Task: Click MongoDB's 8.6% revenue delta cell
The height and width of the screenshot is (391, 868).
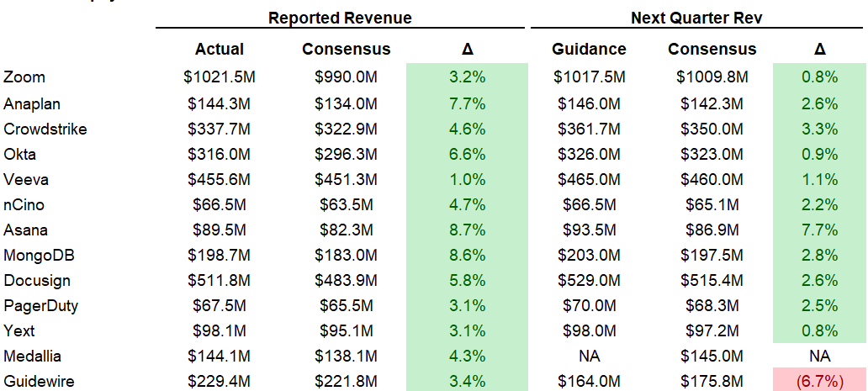Action: (467, 255)
